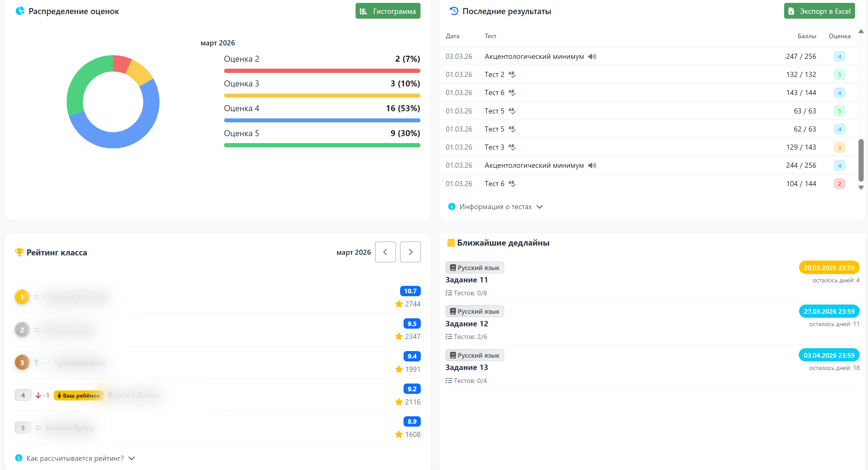The width and height of the screenshot is (868, 470).
Task: Open the Задание 11 deadline
Action: click(x=466, y=280)
